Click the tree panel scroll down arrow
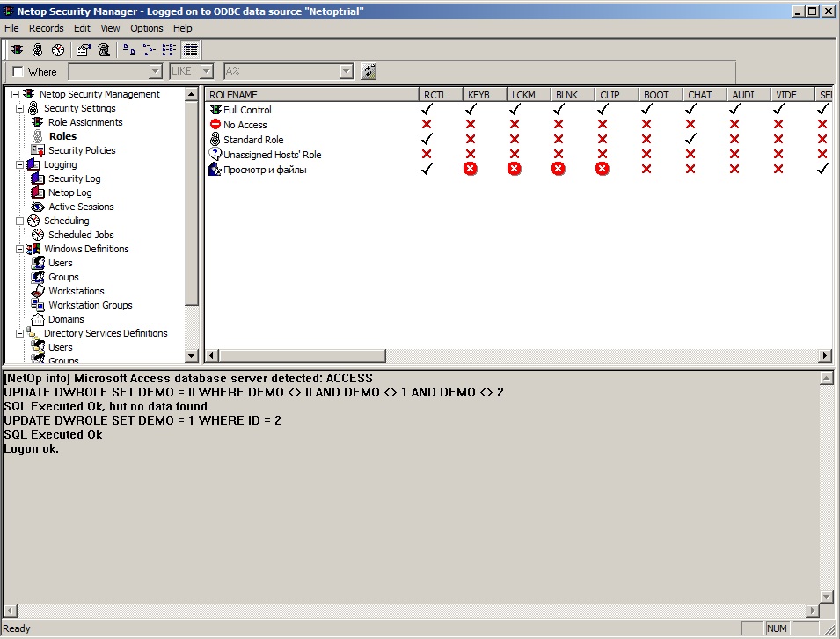 pos(191,355)
